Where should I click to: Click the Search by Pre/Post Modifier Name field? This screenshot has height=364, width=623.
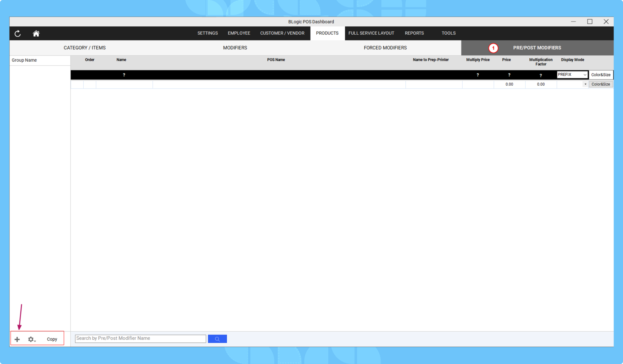pos(141,338)
